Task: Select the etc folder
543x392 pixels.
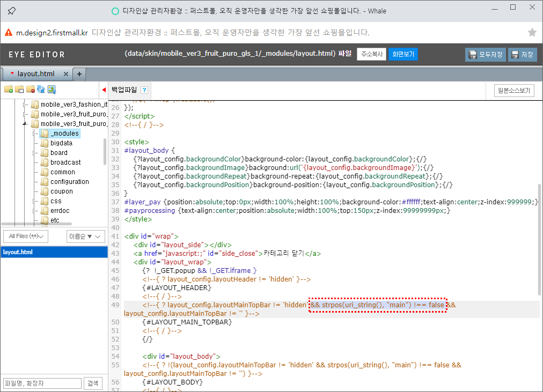Action: pos(55,220)
